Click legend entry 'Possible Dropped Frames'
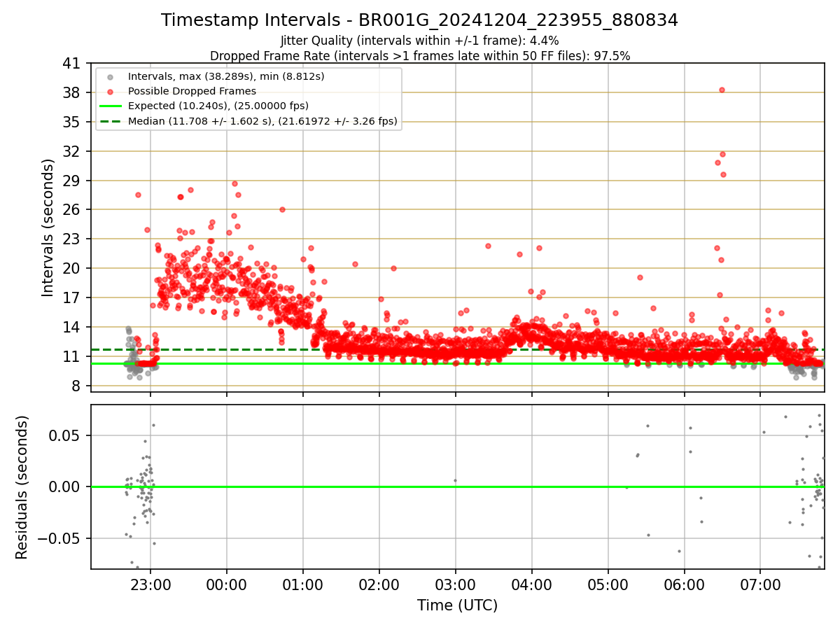Screen dimensions: 840x630 [x=192, y=91]
